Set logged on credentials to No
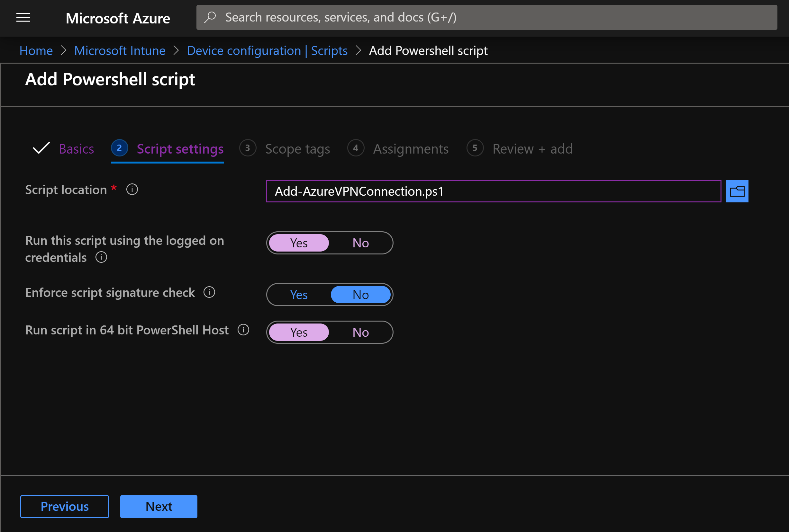This screenshot has height=532, width=789. coord(360,243)
